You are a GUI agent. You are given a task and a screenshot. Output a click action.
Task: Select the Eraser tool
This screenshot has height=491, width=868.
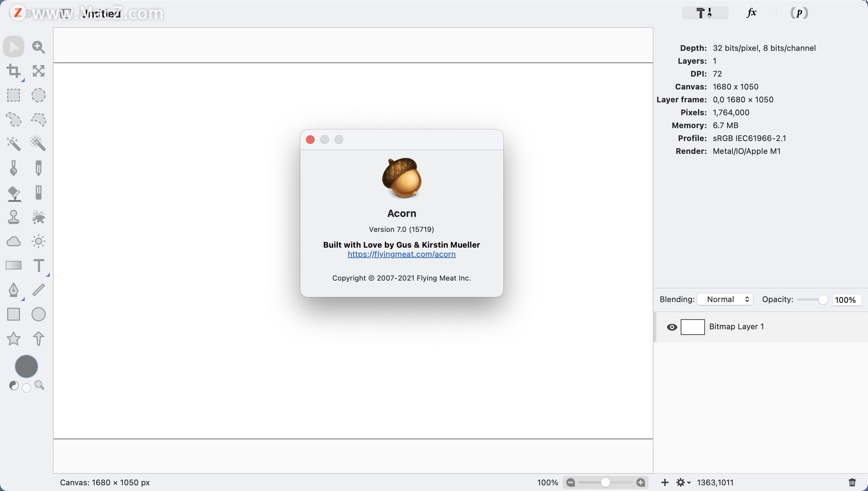38,192
